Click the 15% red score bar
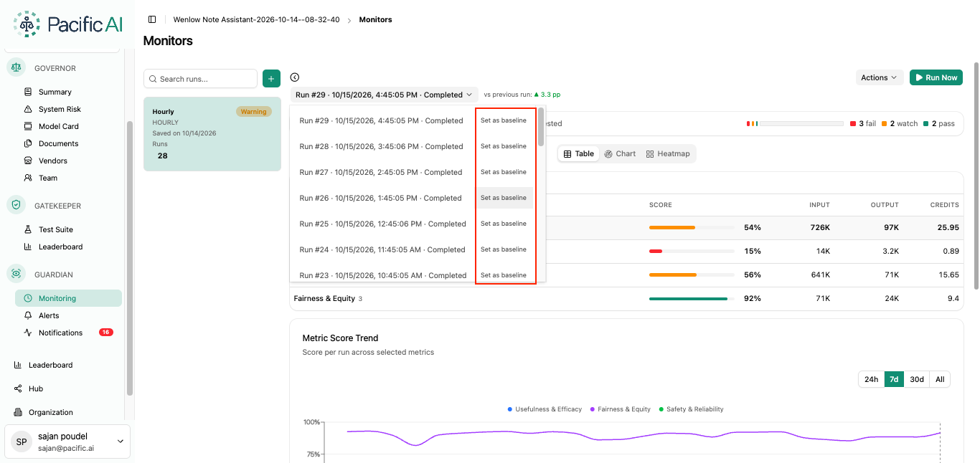Image resolution: width=980 pixels, height=463 pixels. pyautogui.click(x=692, y=251)
